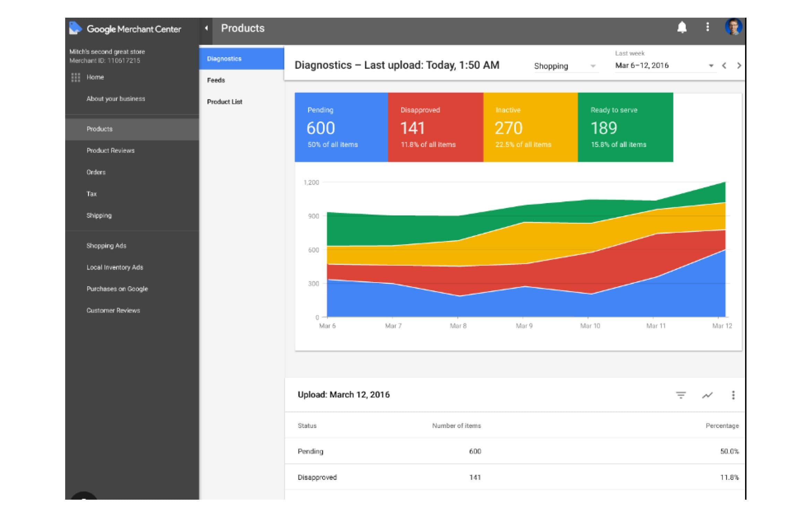
Task: Click the Products page title in header
Action: coord(243,28)
